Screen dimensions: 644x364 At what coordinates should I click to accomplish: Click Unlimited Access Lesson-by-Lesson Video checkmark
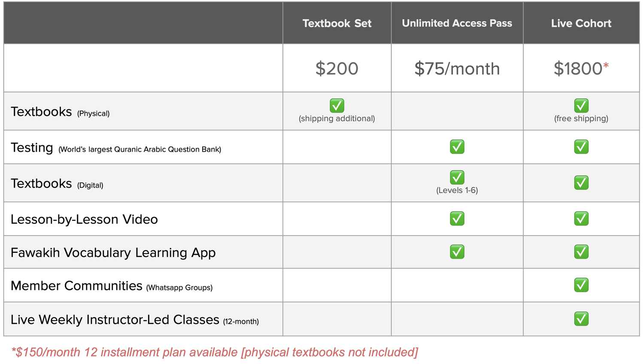(x=457, y=219)
